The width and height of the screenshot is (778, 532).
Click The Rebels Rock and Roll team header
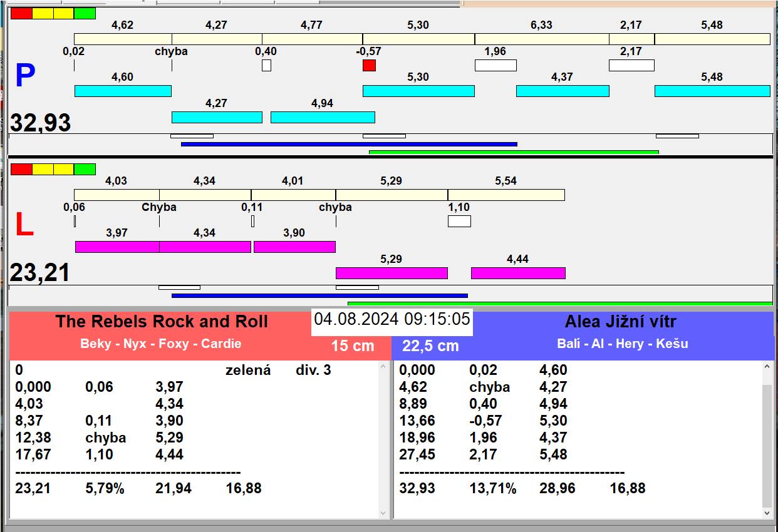162,322
